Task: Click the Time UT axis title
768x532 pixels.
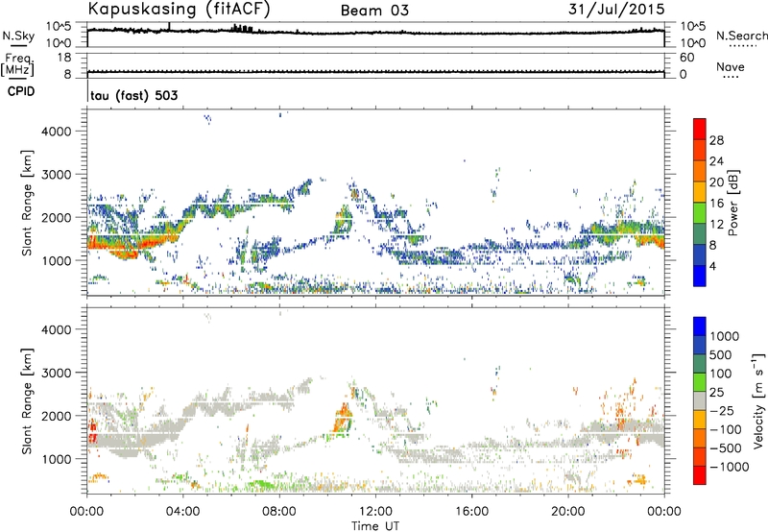Action: pos(375,526)
